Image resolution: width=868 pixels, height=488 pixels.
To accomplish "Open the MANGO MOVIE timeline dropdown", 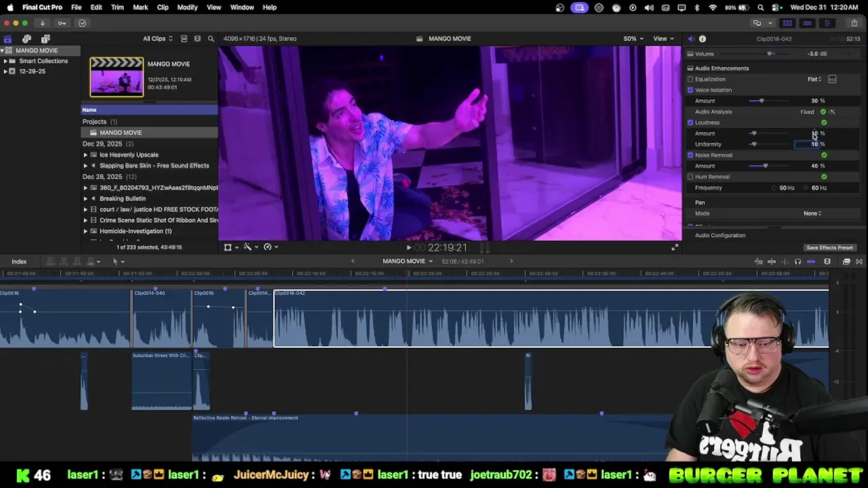I will (408, 261).
